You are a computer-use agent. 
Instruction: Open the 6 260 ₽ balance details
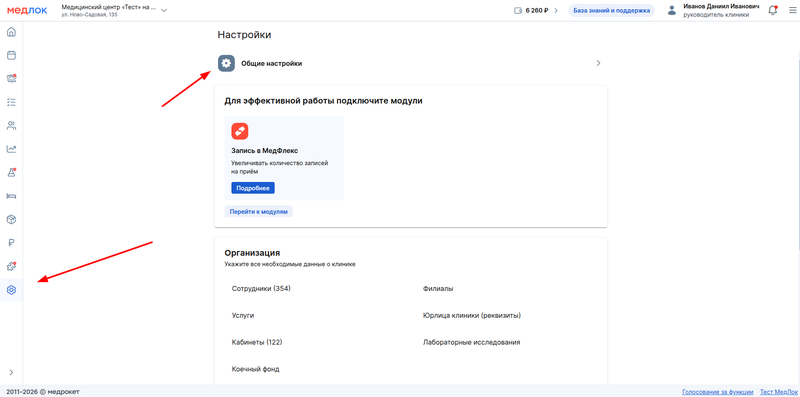coord(537,10)
